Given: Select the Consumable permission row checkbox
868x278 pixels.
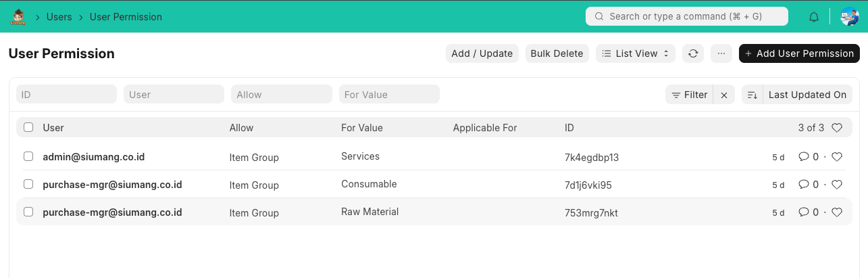Looking at the screenshot, I should point(28,184).
